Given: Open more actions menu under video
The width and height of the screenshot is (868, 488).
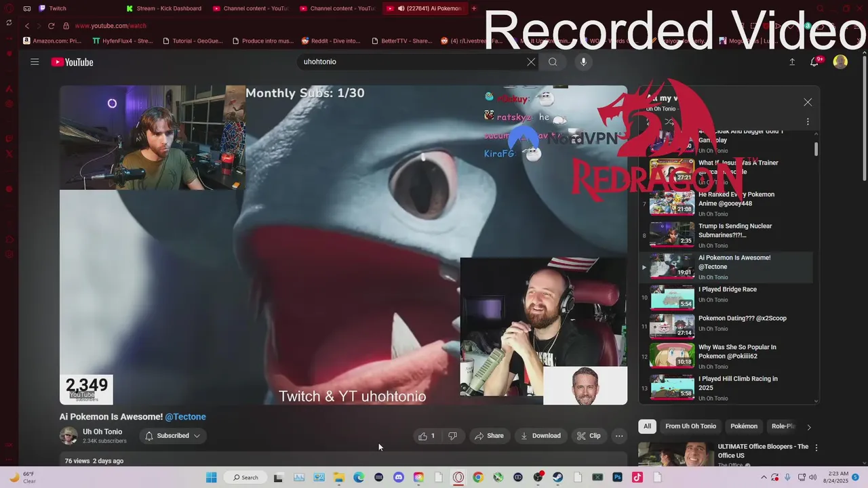Looking at the screenshot, I should tap(619, 436).
